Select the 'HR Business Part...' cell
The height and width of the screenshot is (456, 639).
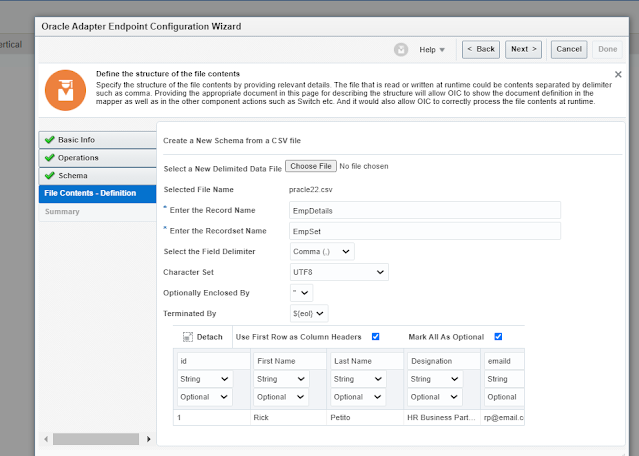tap(442, 418)
